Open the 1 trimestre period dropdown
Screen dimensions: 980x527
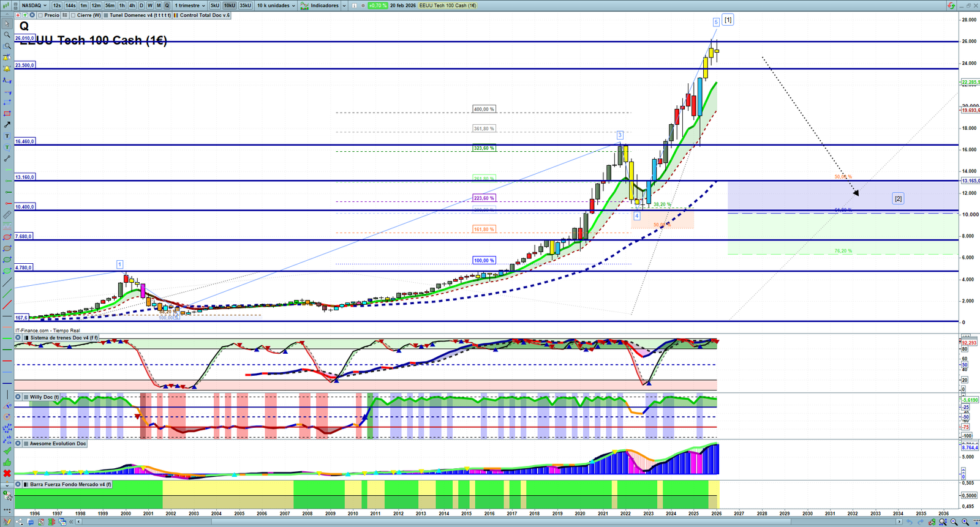189,6
